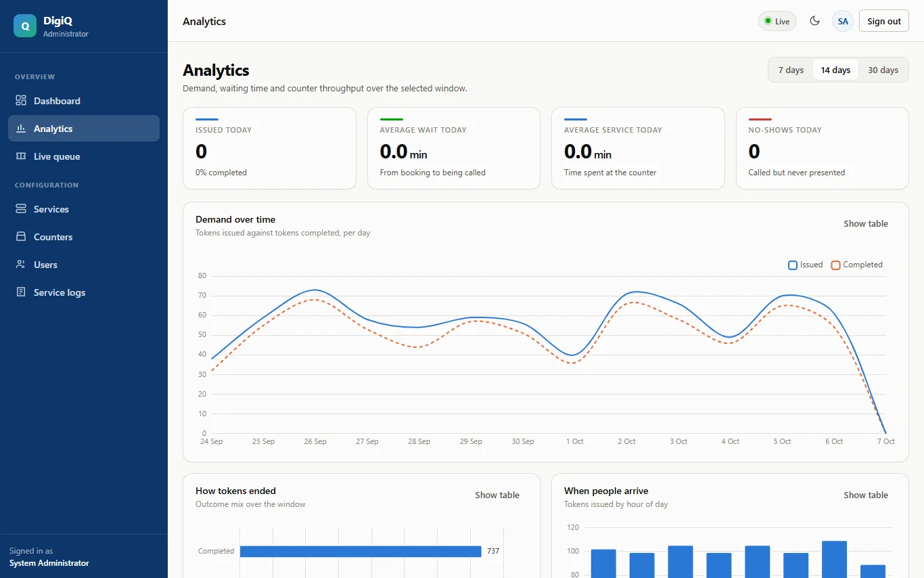Viewport: 924px width, 578px height.
Task: Click the No-Shows Today card
Action: coord(823,148)
